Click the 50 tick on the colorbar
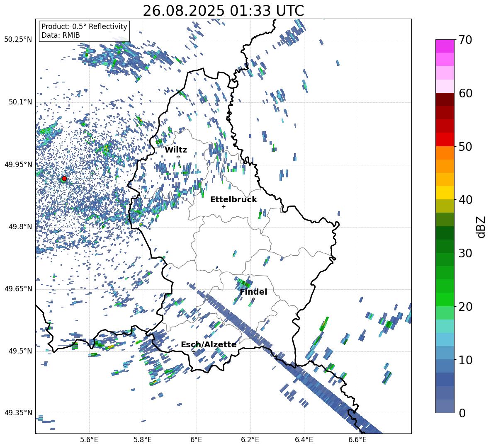The image size is (491, 448). coord(465,146)
